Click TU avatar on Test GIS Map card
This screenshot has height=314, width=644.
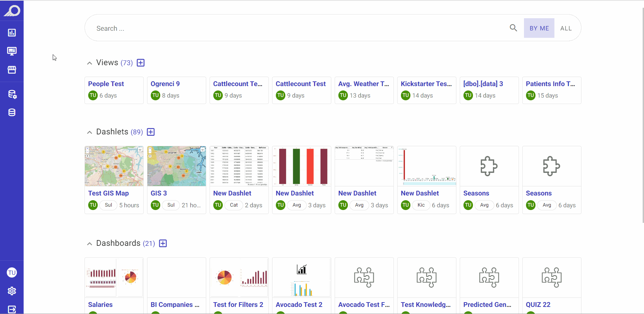[x=93, y=205]
